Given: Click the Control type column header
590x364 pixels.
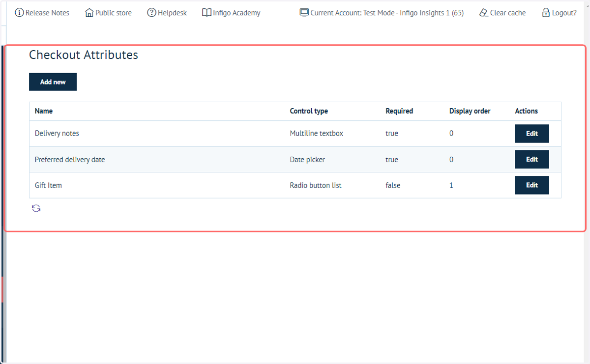Looking at the screenshot, I should tap(309, 111).
